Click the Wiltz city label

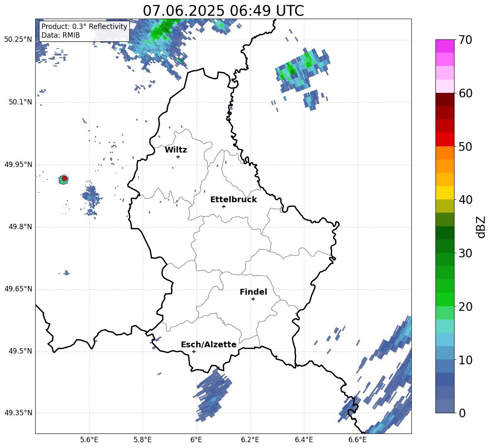tap(176, 150)
